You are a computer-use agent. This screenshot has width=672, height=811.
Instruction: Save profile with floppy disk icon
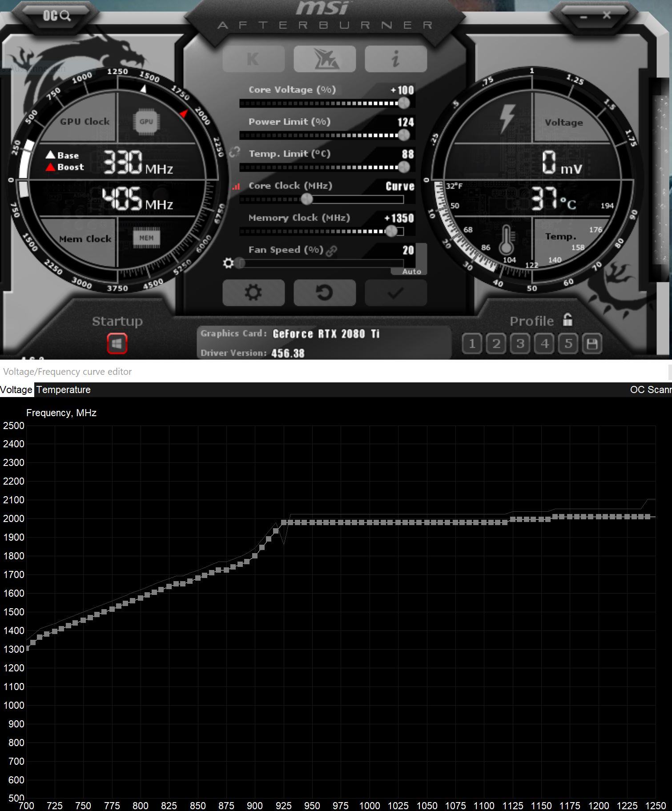click(x=592, y=343)
